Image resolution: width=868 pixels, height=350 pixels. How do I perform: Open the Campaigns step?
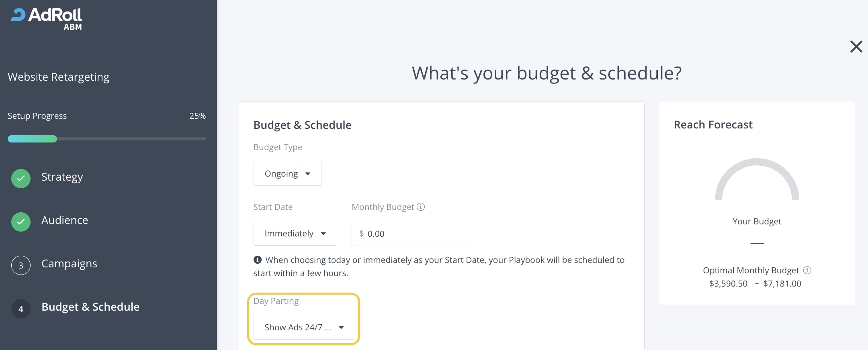click(x=69, y=264)
